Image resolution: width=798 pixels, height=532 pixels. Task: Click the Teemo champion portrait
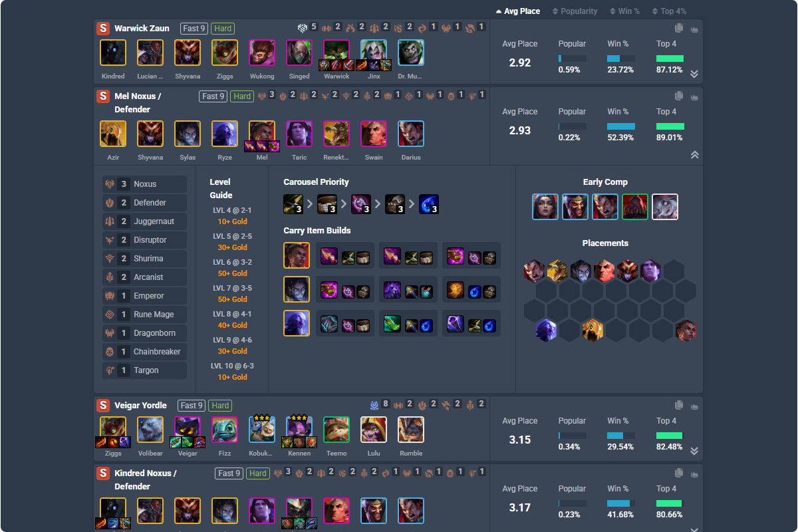pos(336,430)
